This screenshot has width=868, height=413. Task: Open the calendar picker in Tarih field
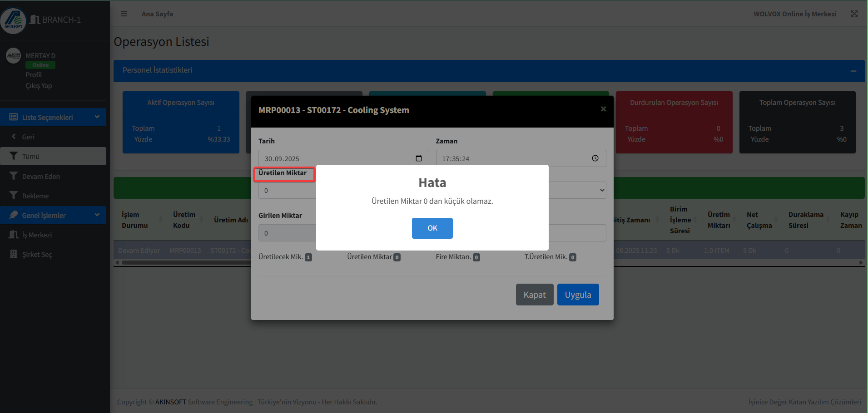pos(418,158)
